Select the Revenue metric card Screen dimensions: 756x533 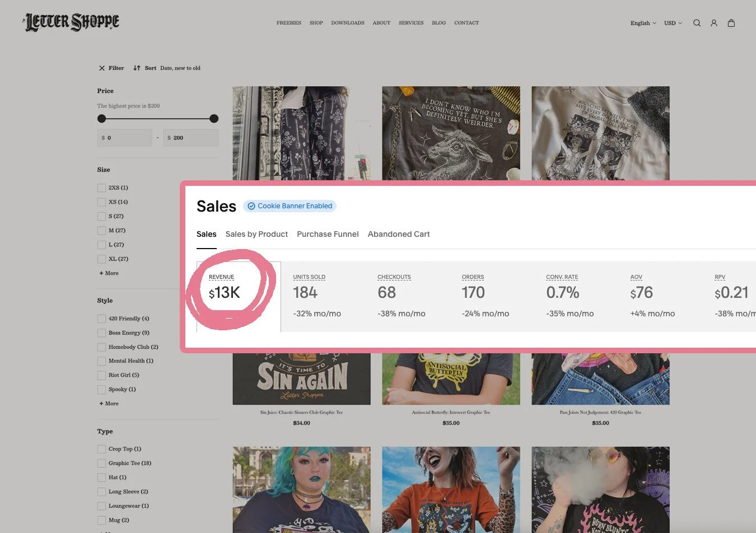tap(239, 296)
